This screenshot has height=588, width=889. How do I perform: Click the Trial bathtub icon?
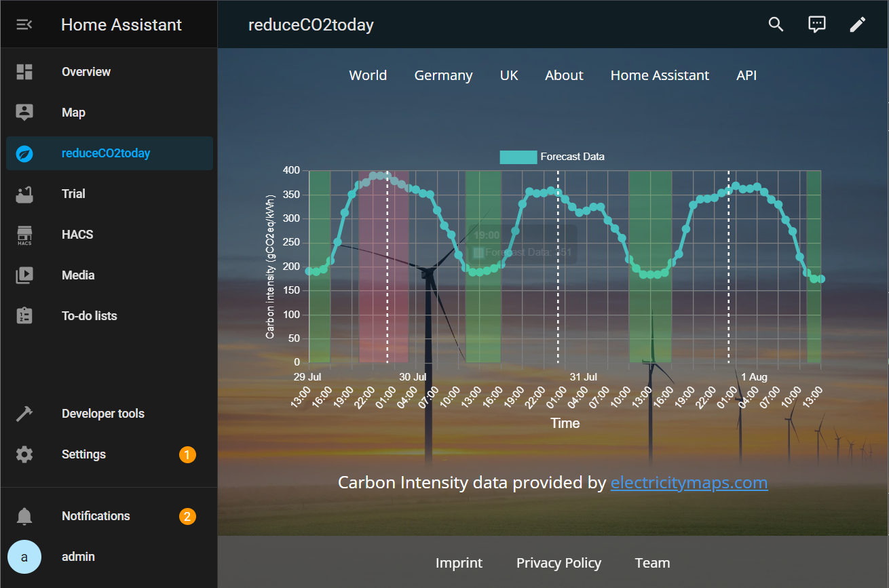click(24, 194)
